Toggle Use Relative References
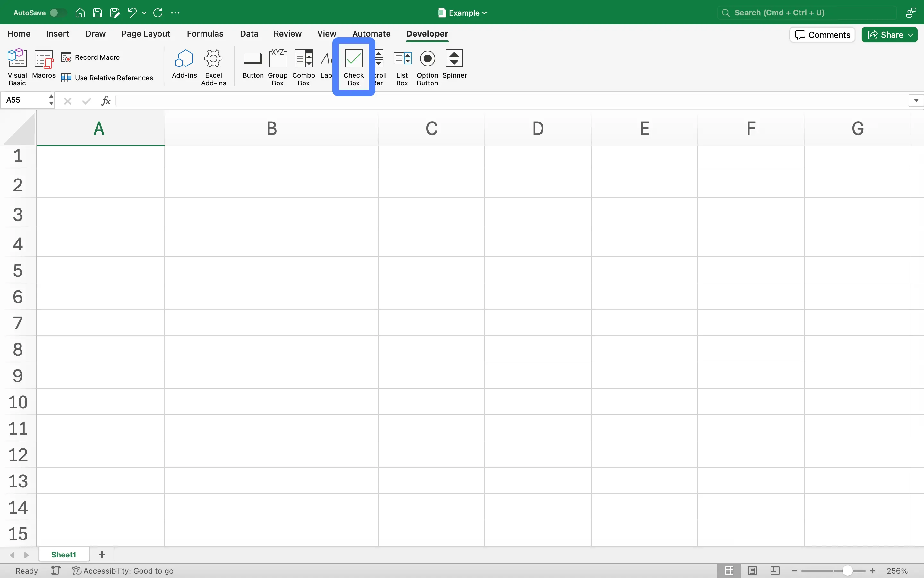 [x=107, y=78]
